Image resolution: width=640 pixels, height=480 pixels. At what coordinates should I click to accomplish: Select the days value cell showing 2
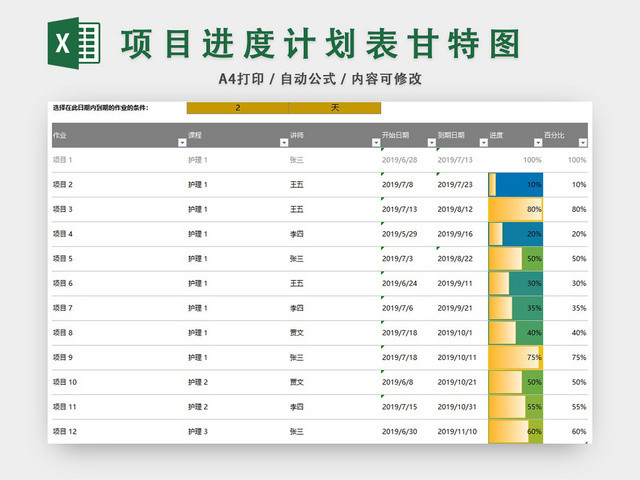(238, 108)
